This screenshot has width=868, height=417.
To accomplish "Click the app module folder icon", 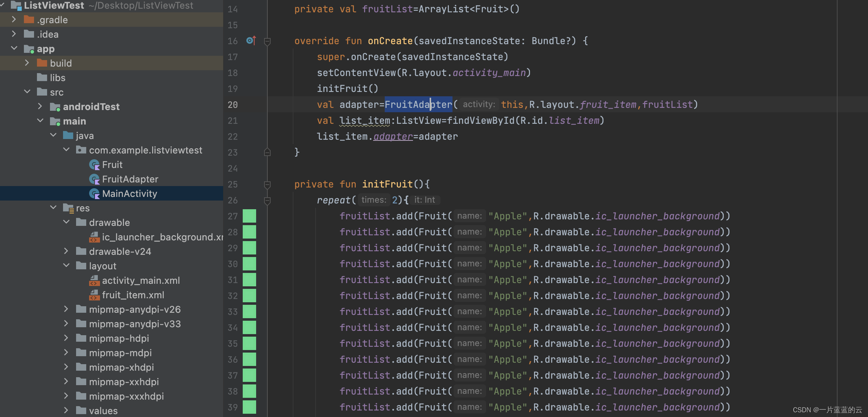I will point(29,49).
